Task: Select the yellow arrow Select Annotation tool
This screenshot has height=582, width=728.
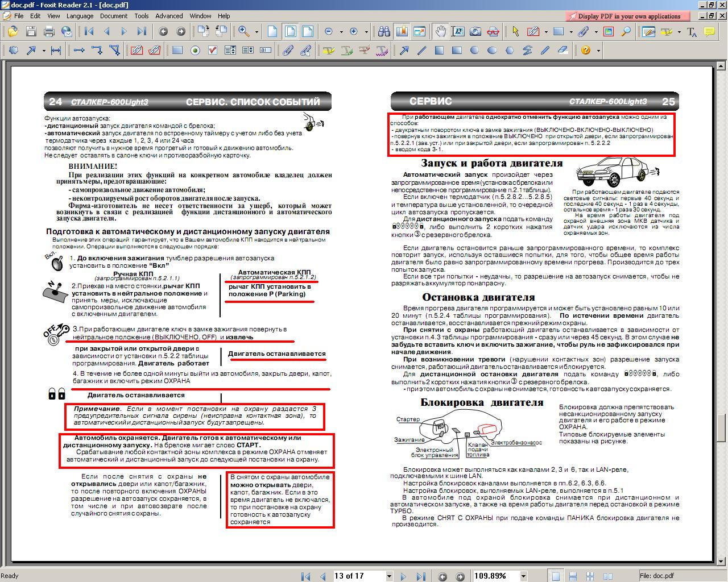Action: pos(516,32)
